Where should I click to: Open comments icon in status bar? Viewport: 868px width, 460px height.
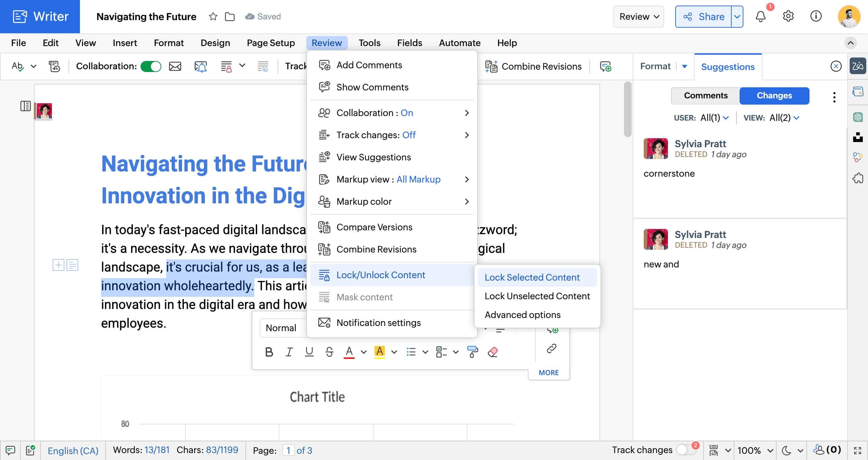(10, 450)
